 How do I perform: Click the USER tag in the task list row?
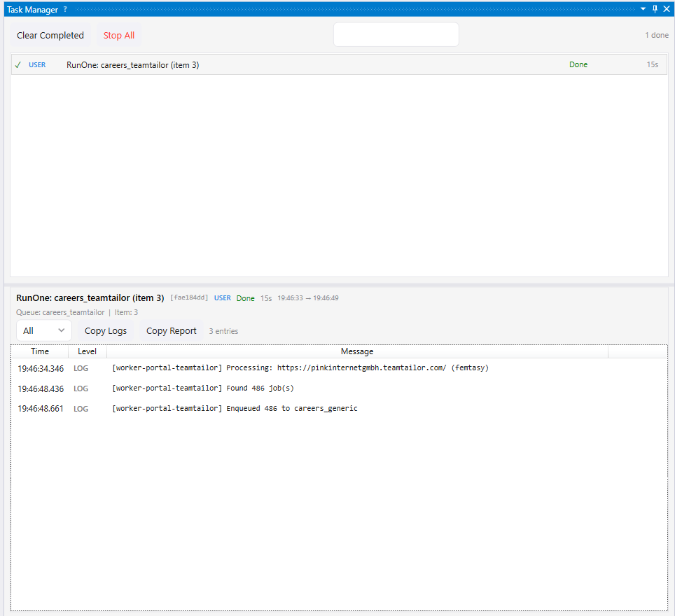pos(37,65)
